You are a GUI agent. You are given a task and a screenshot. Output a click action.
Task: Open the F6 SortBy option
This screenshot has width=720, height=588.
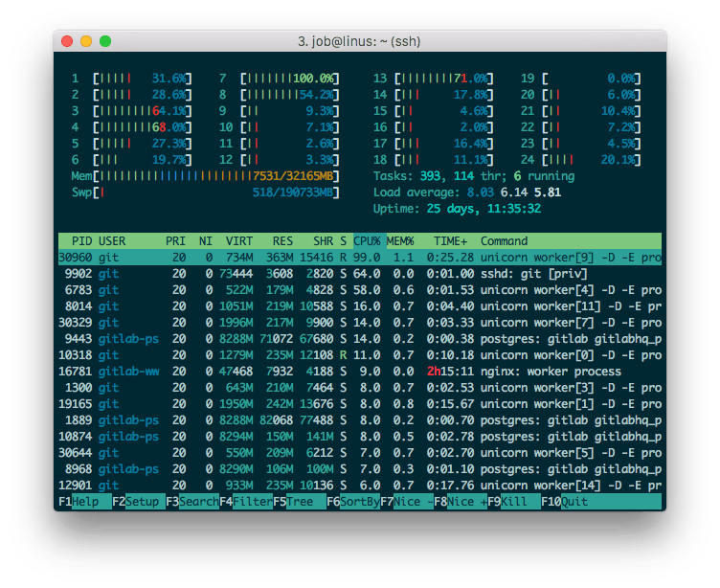point(353,502)
